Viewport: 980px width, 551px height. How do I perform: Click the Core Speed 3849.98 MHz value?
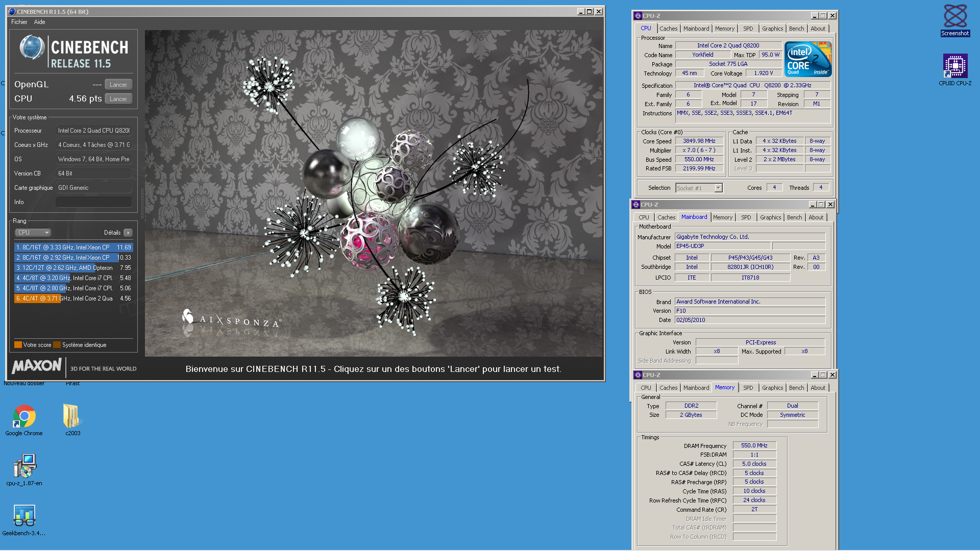tap(699, 141)
